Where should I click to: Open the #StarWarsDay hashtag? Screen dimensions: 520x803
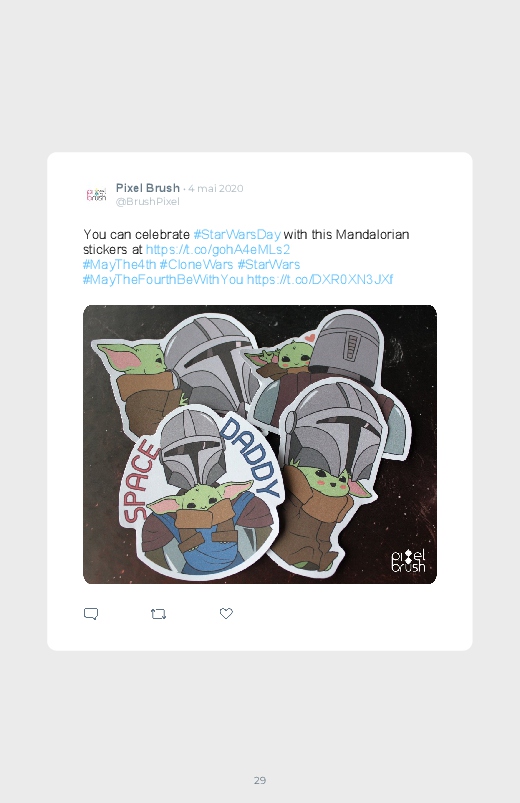coord(237,235)
